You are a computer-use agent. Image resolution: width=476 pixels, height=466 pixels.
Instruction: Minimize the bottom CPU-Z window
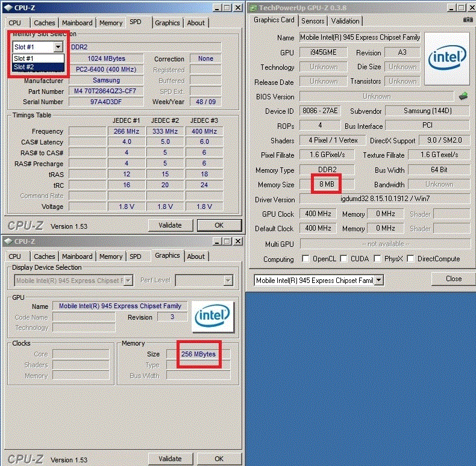point(216,241)
